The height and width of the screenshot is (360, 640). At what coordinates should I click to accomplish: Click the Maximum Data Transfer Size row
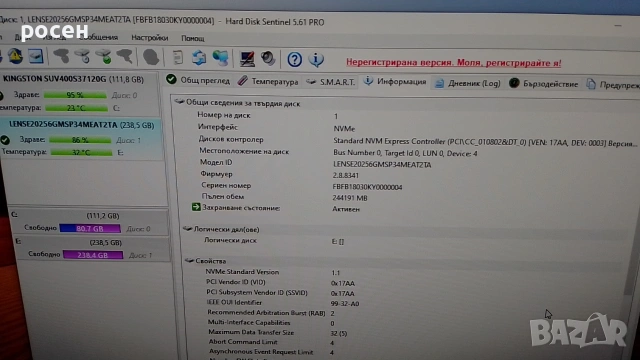click(x=278, y=333)
